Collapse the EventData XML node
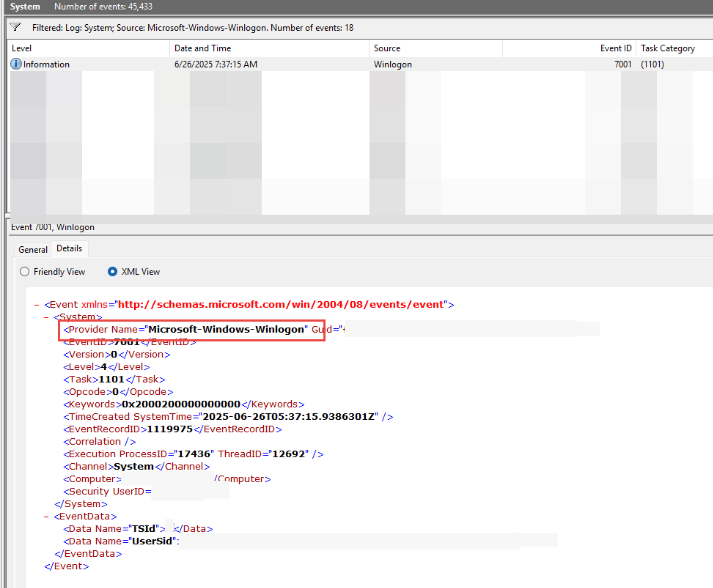Image resolution: width=713 pixels, height=588 pixels. point(46,517)
